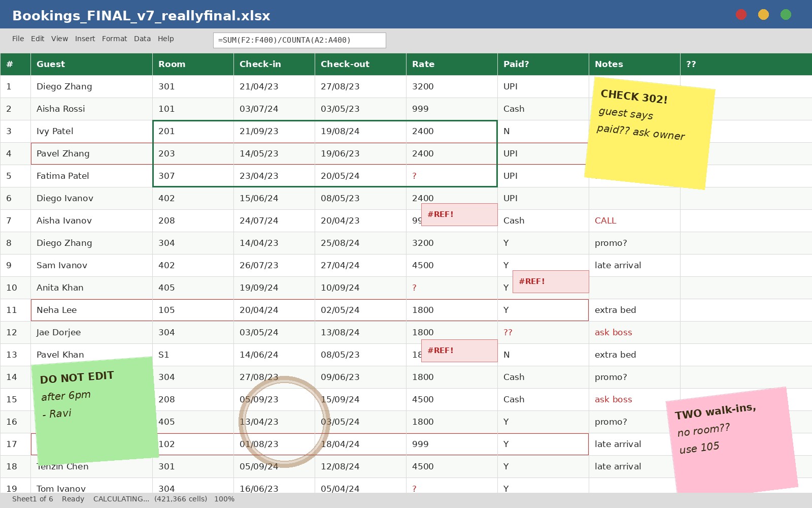Screen dimensions: 812x508
Task: Click the Neha Lee guest cell
Action: (x=91, y=310)
